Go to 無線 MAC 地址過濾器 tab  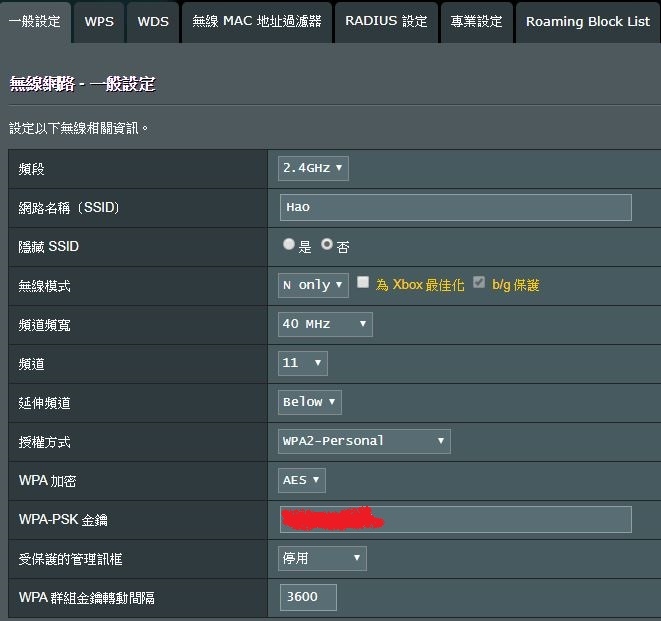pyautogui.click(x=257, y=22)
